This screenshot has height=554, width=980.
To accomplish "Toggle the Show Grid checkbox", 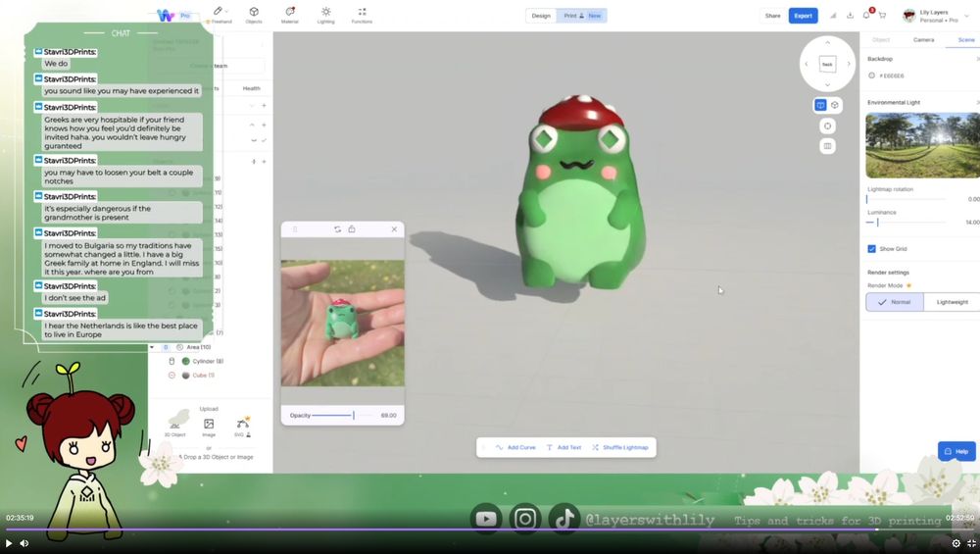I will pos(872,249).
